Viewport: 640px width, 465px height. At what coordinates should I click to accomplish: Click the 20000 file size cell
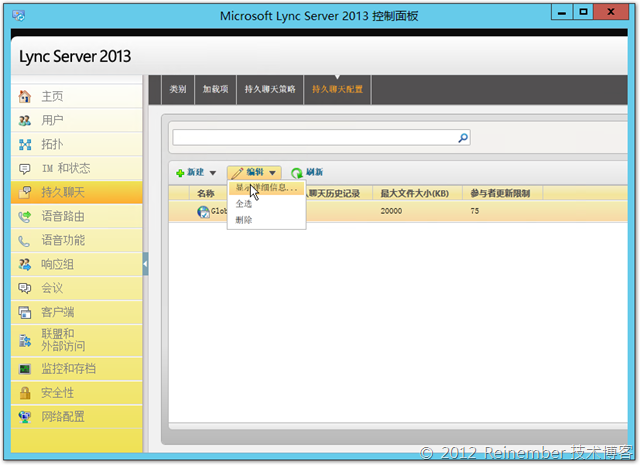pyautogui.click(x=391, y=211)
